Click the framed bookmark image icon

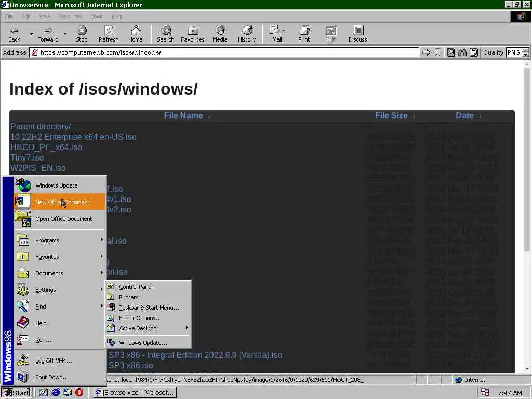[x=450, y=52]
